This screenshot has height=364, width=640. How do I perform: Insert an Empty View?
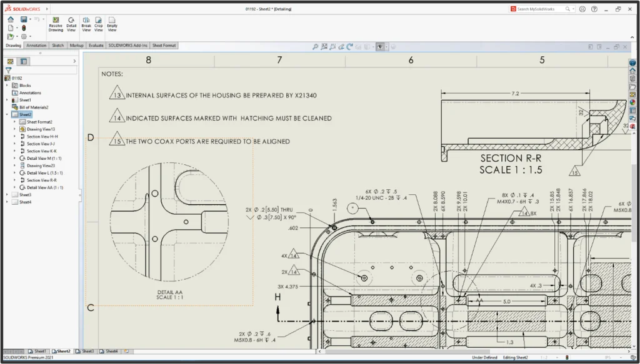112,24
